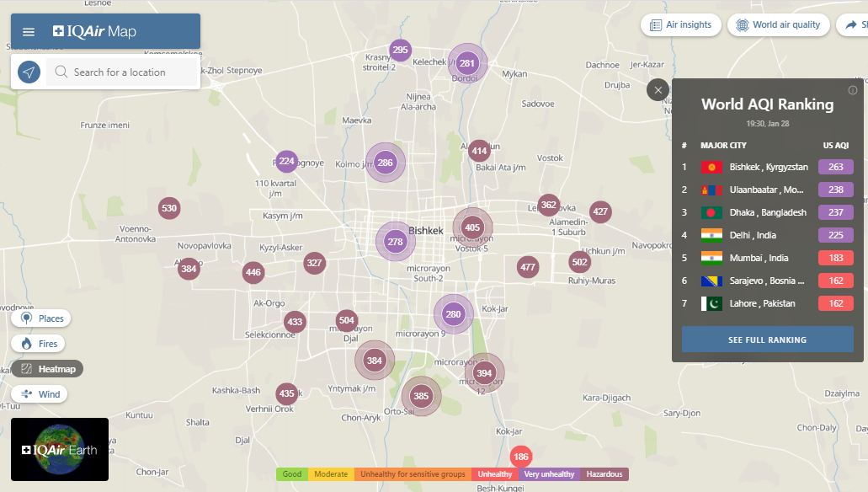This screenshot has width=868, height=492.
Task: Click the Hazardous legend color swatch
Action: (x=604, y=474)
